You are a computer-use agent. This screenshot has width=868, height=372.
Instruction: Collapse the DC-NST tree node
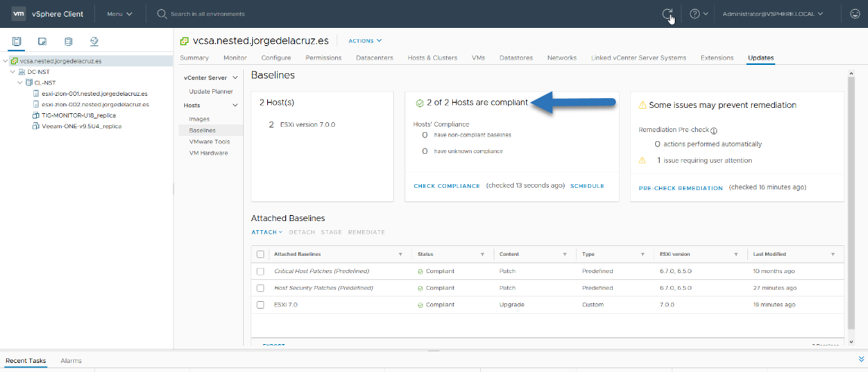click(13, 72)
